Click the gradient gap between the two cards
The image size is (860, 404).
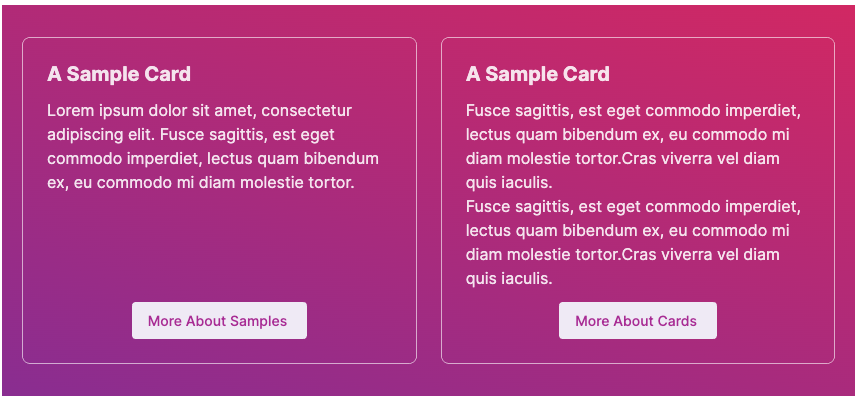coord(429,200)
